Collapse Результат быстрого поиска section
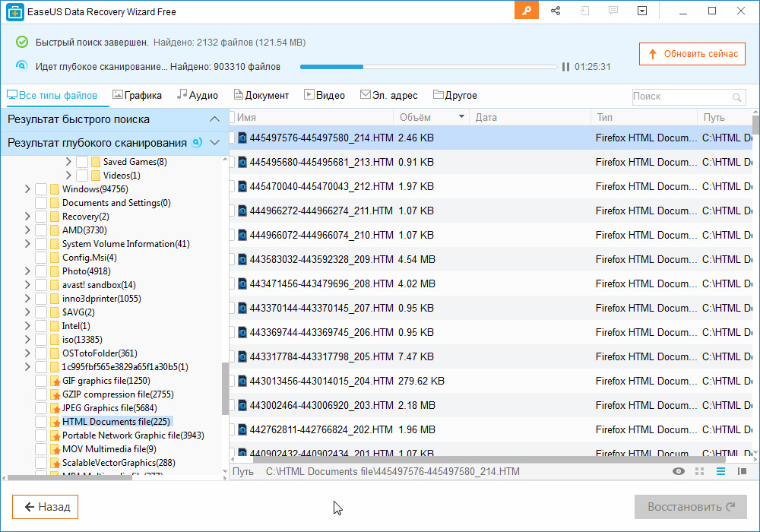760x532 pixels. coord(214,119)
